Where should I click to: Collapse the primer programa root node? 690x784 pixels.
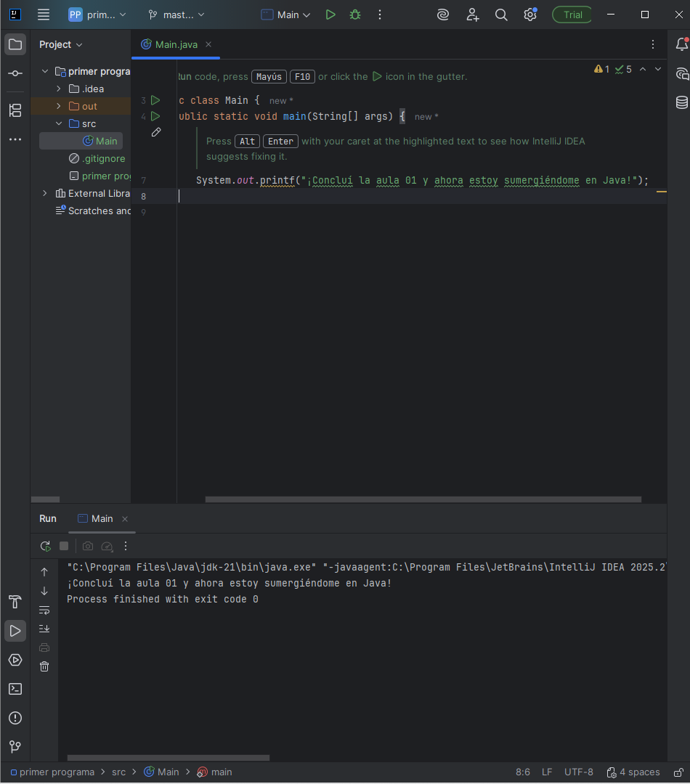pos(45,71)
